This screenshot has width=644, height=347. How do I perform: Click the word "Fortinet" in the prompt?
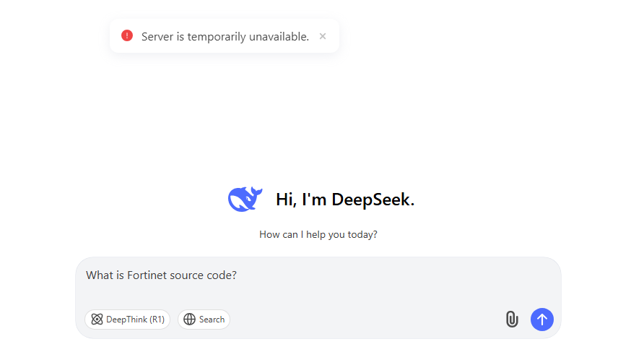pos(147,275)
